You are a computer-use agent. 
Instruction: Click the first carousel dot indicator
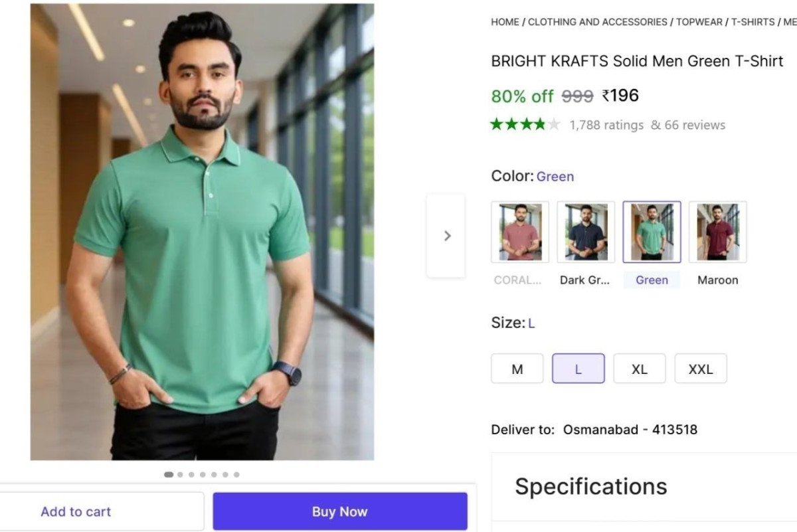click(168, 474)
